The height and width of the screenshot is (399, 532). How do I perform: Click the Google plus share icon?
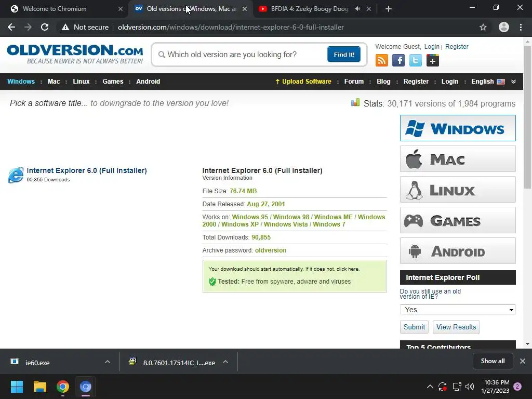433,60
